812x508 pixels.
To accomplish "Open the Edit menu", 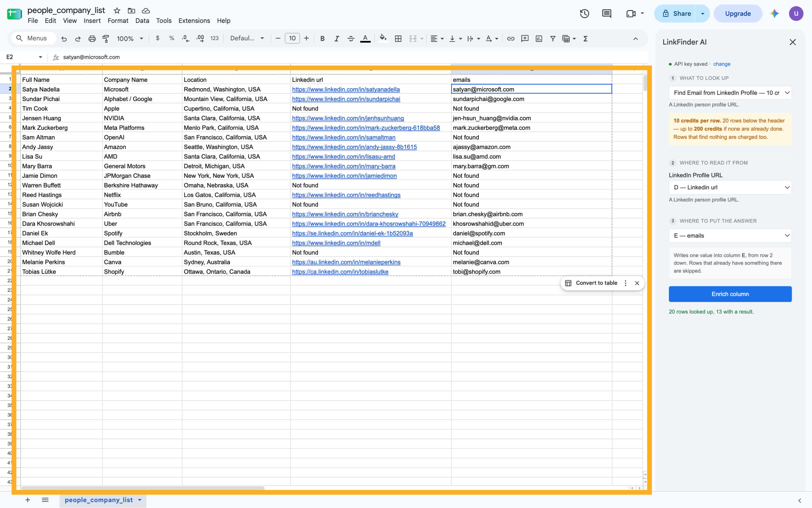I will [x=50, y=21].
